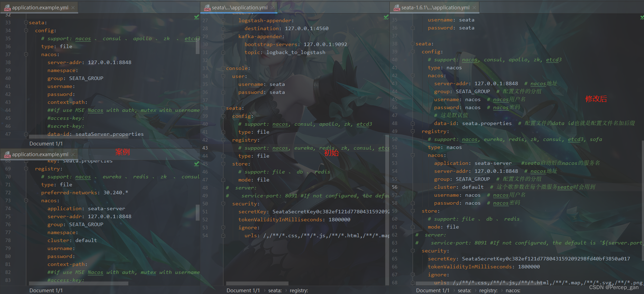Image resolution: width=644 pixels, height=294 pixels.
Task: Click Document 1/1 breadcrumb in seata-1.6.1 editor
Action: (x=433, y=290)
